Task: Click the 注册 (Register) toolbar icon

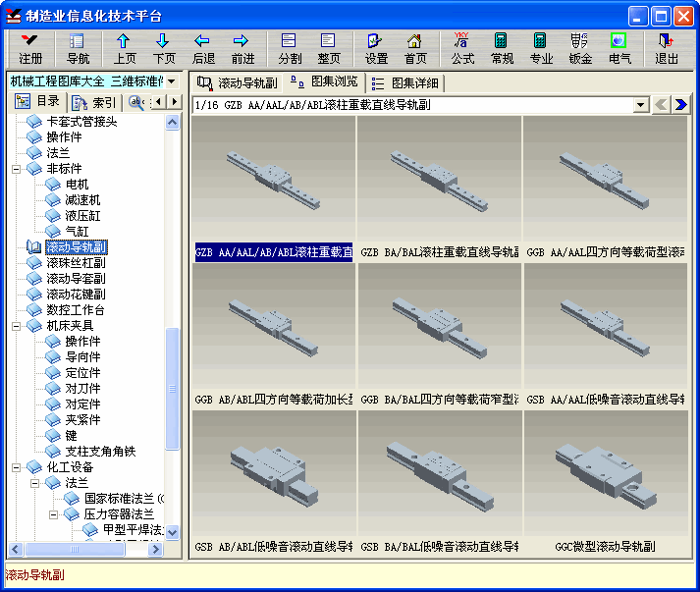Action: point(30,48)
